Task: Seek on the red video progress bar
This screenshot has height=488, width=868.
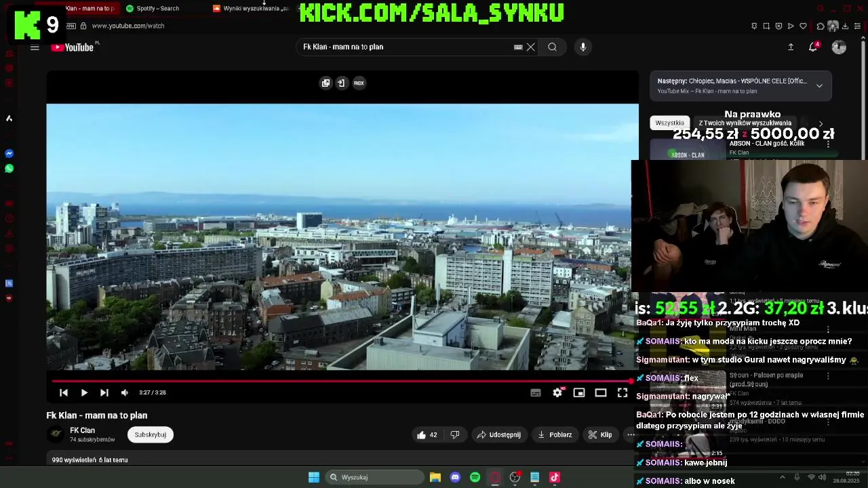Action: pos(342,381)
